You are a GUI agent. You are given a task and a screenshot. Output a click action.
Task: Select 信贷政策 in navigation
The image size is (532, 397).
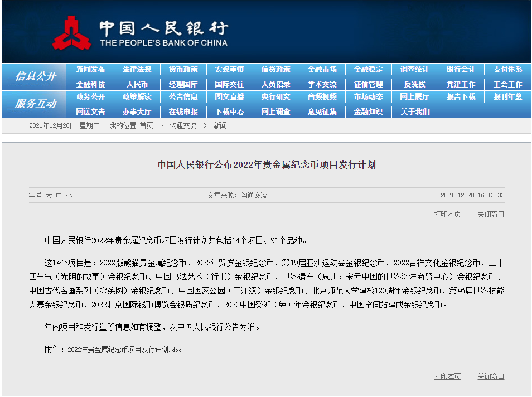tap(275, 70)
